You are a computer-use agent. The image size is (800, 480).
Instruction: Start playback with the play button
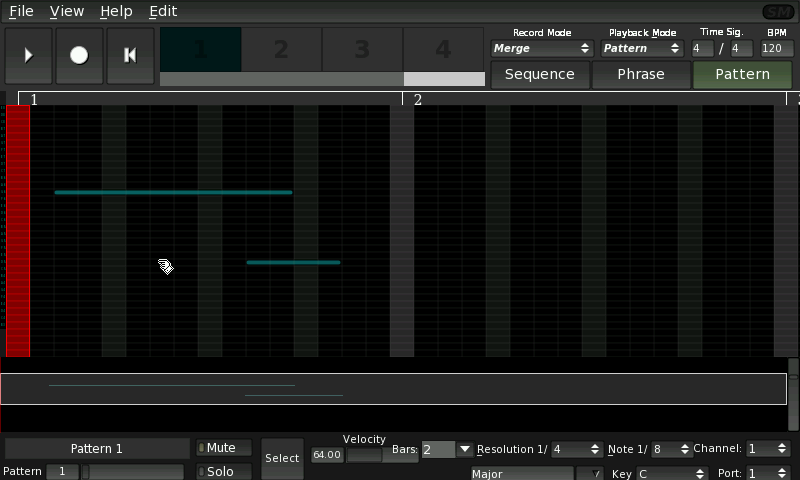29,56
